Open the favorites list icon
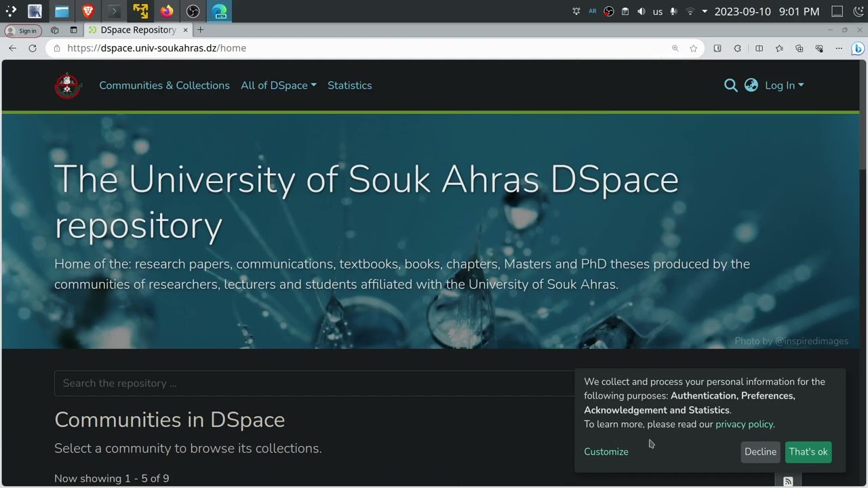Viewport: 868px width, 488px height. point(779,48)
